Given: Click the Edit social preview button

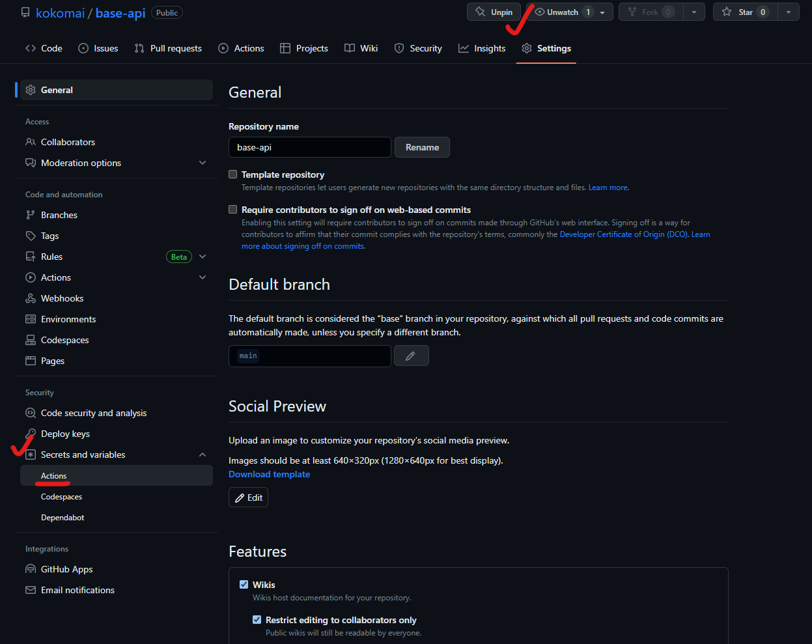Looking at the screenshot, I should coord(248,497).
